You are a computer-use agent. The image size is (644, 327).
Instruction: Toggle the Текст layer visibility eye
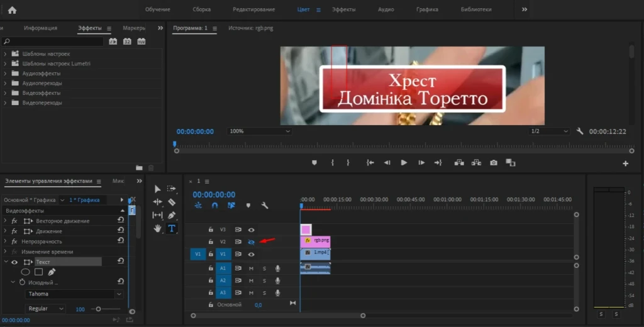14,262
